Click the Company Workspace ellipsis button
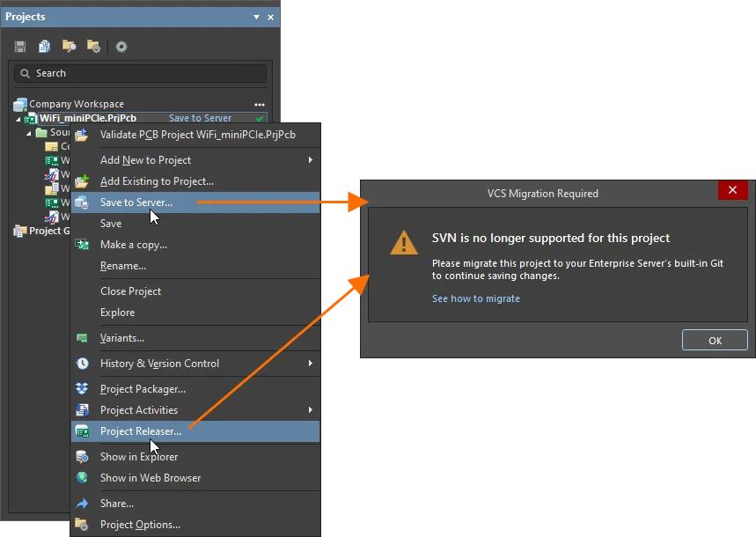The image size is (756, 537). coord(259,104)
